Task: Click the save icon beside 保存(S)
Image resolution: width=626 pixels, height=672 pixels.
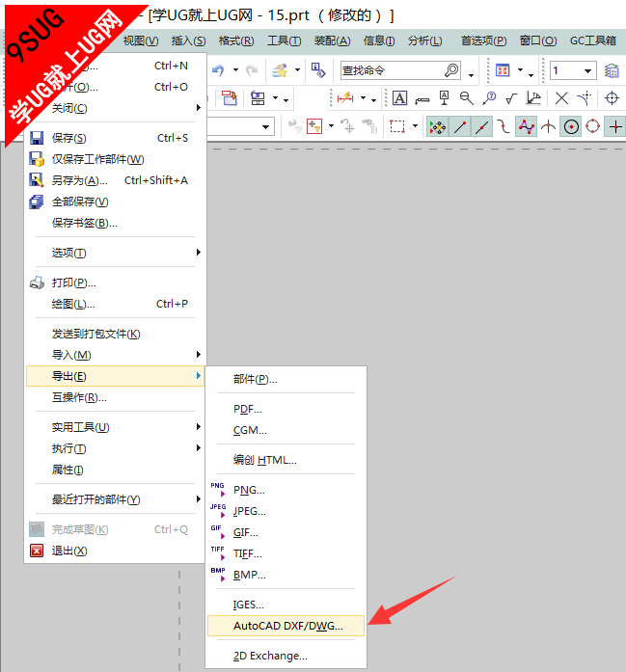Action: click(37, 138)
